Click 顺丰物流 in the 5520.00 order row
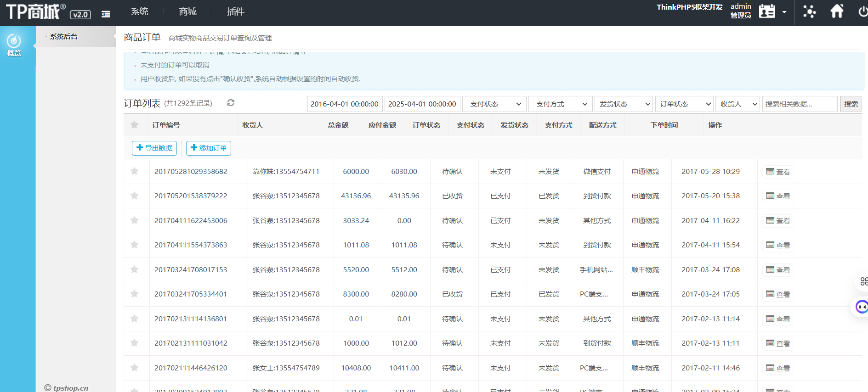 tap(645, 270)
